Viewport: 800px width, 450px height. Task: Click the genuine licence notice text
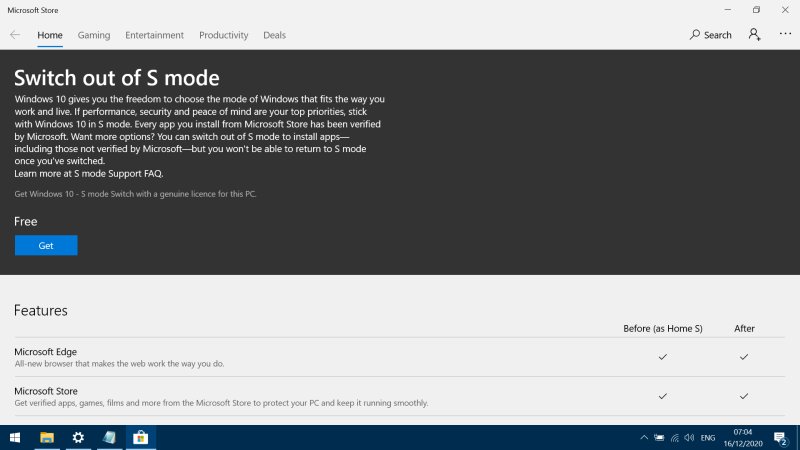click(135, 194)
